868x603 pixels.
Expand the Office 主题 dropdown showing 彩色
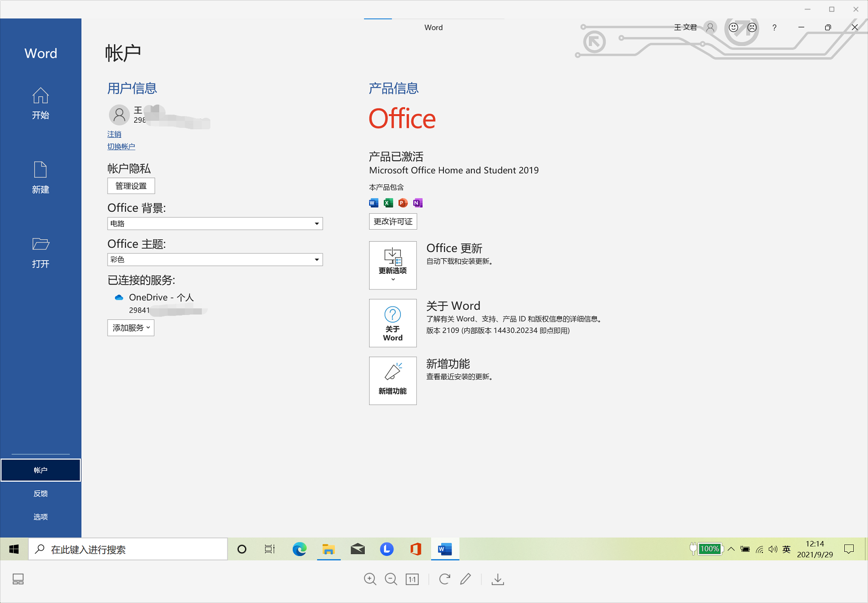click(215, 260)
